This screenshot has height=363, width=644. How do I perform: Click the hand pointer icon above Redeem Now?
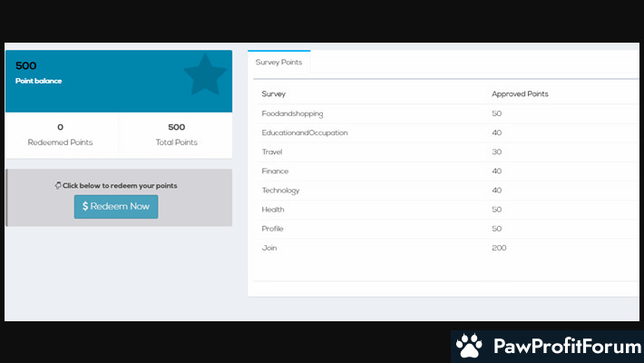pyautogui.click(x=58, y=185)
